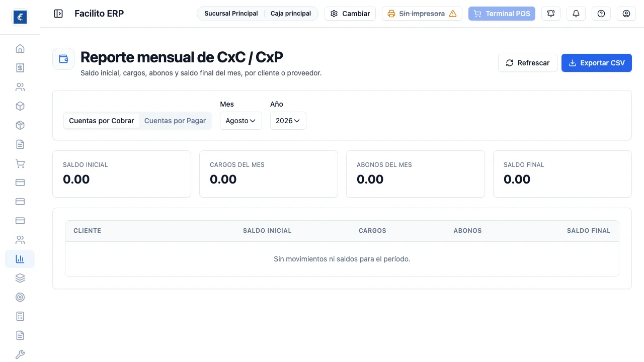Image resolution: width=644 pixels, height=362 pixels.
Task: Open the calculator icon in sidebar
Action: 20,316
